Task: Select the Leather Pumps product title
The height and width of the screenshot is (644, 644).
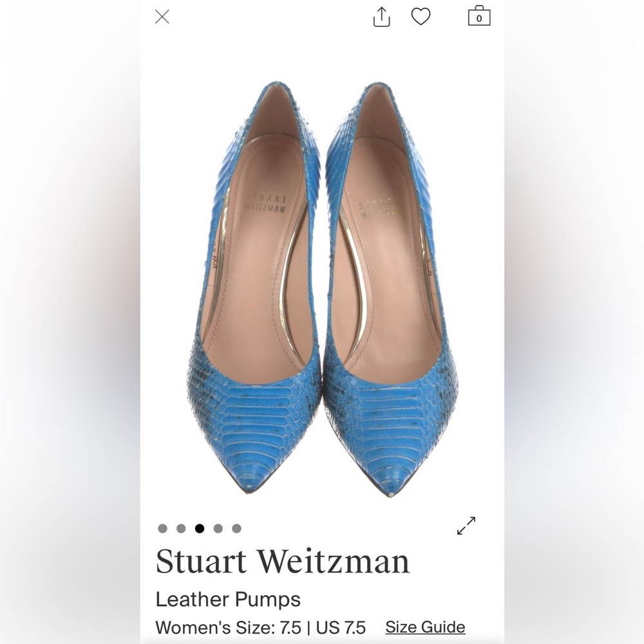Action: (x=229, y=599)
